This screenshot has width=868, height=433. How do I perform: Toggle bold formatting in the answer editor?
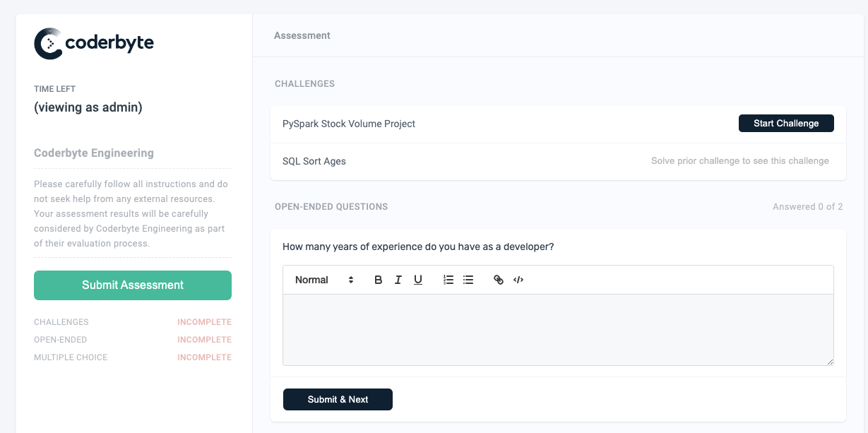click(x=378, y=280)
